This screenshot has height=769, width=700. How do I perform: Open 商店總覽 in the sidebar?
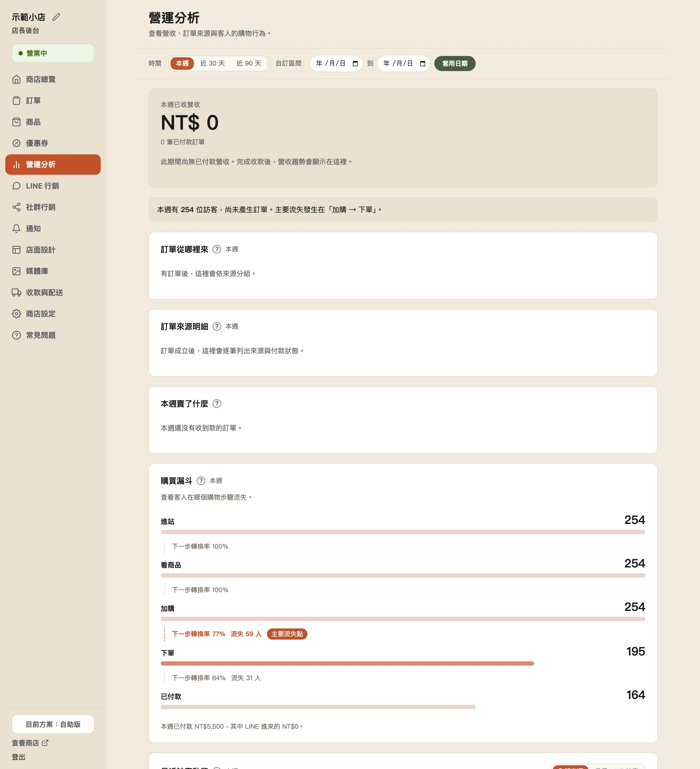53,79
